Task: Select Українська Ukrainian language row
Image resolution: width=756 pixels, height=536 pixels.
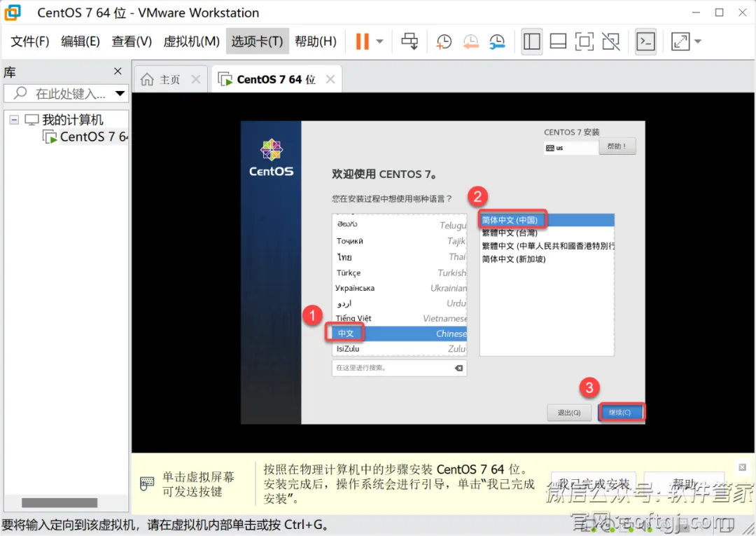Action: click(399, 288)
